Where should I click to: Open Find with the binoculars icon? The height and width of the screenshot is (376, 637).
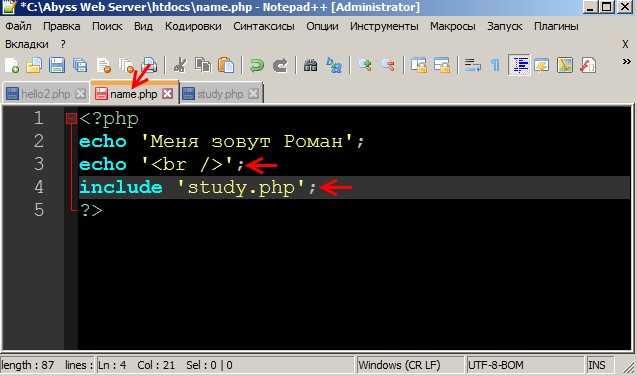(310, 65)
